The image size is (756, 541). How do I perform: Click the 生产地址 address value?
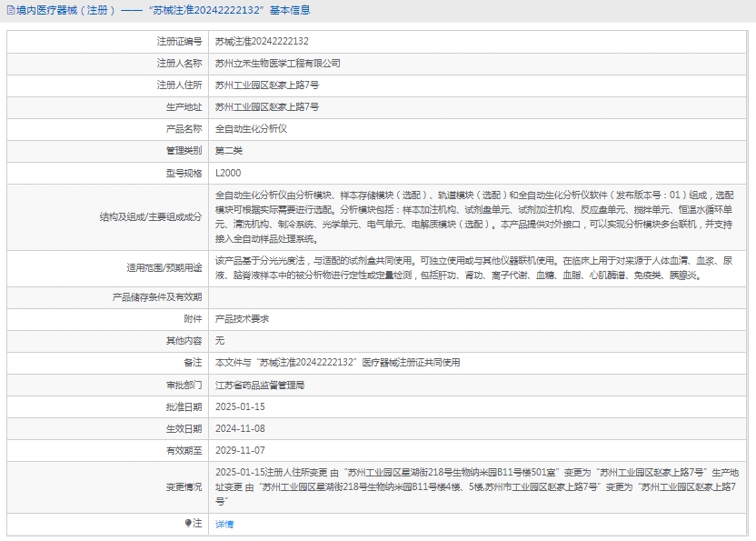click(x=266, y=106)
